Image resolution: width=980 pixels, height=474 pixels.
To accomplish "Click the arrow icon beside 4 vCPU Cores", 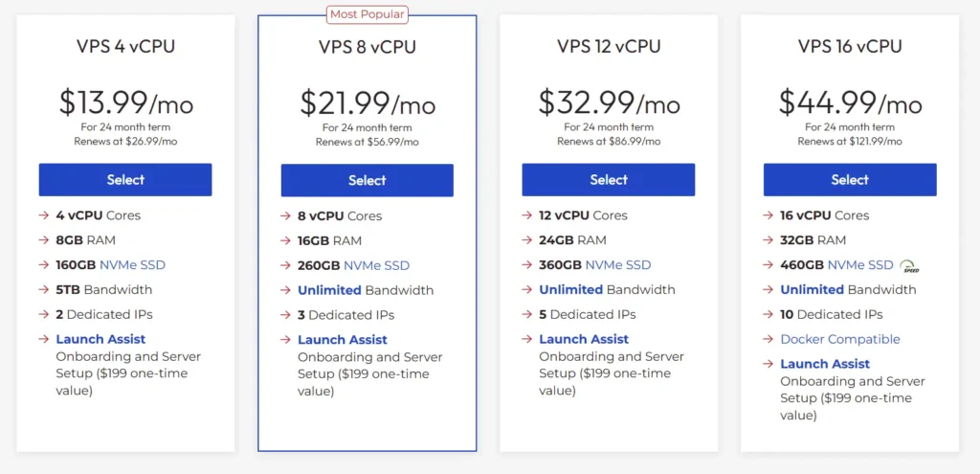I will [44, 215].
